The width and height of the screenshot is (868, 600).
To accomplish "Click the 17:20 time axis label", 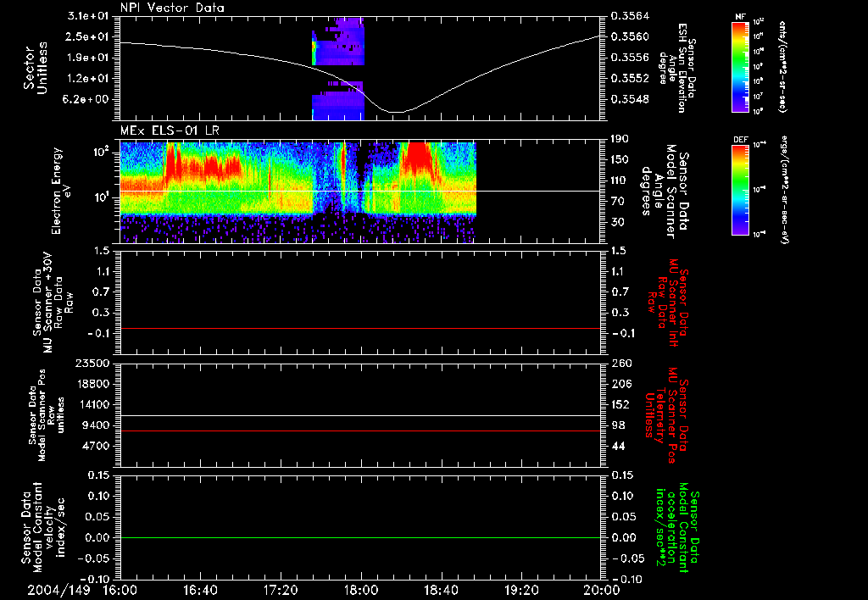I will tap(281, 590).
